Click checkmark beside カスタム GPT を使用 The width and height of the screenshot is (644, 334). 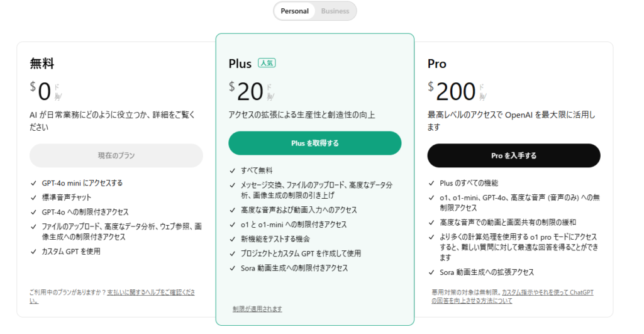[33, 252]
